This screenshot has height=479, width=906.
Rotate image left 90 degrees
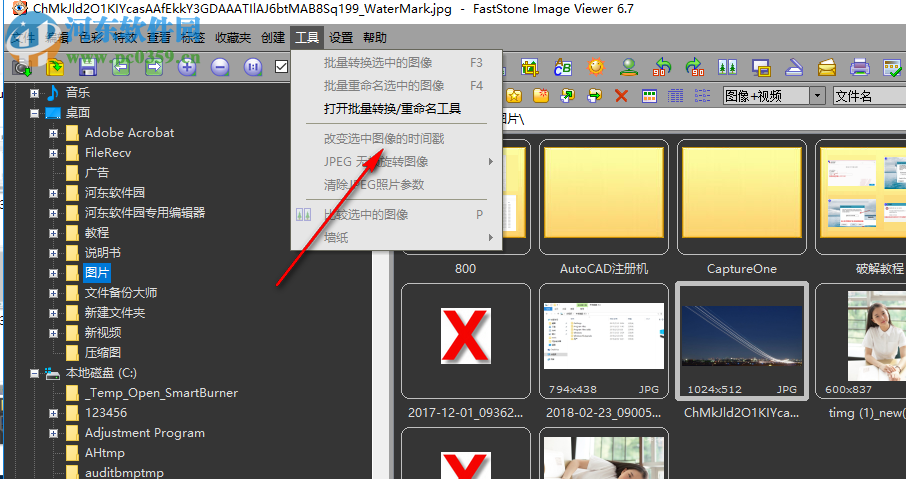pyautogui.click(x=662, y=67)
